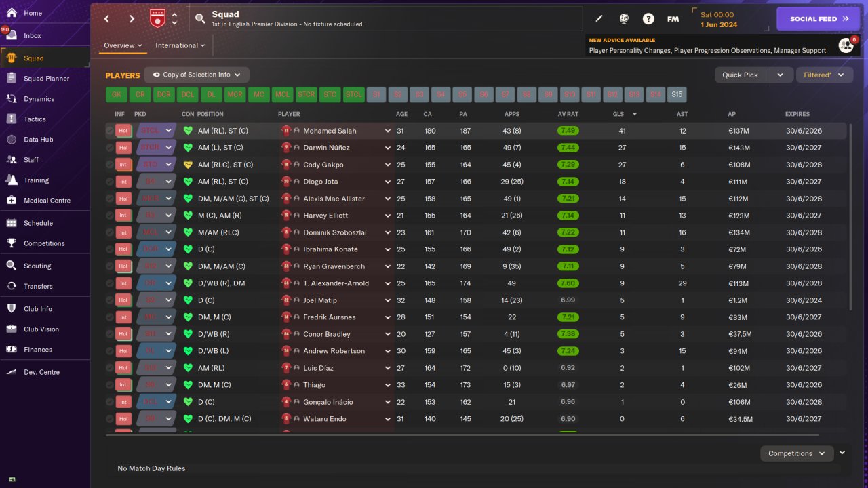Toggle selection circle for Harvey Elliott's row
Viewport: 868px width, 488px height.
coord(110,216)
